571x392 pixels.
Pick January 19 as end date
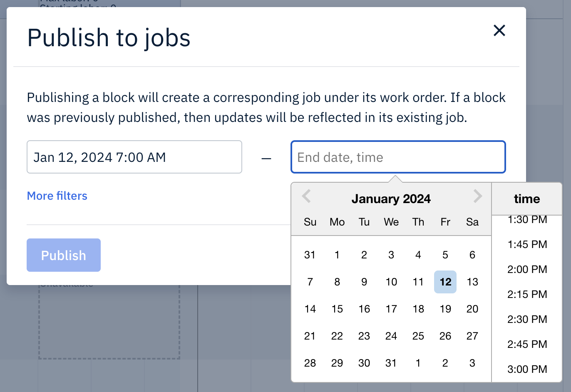point(445,309)
